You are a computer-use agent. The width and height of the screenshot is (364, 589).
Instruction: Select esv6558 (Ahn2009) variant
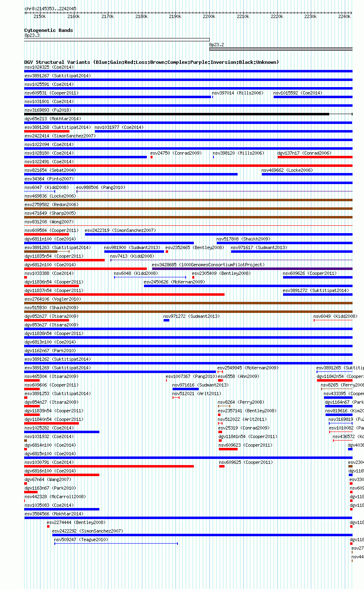tap(220, 380)
